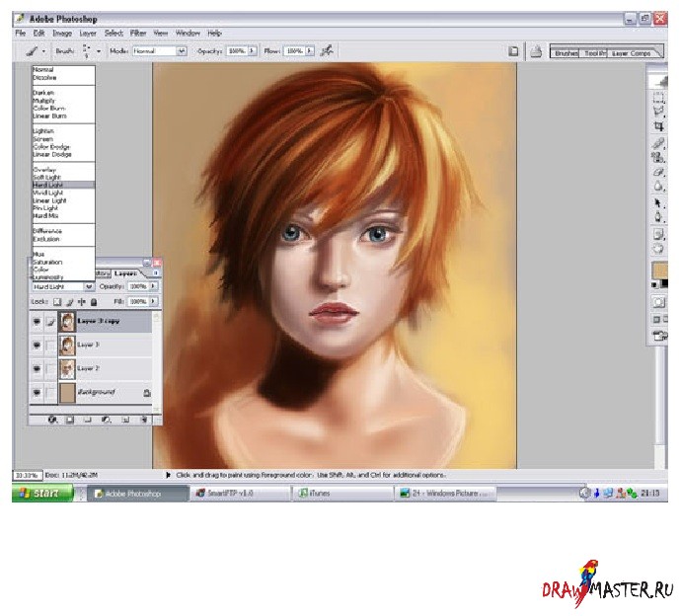Image resolution: width=681 pixels, height=616 pixels.
Task: Toggle Lock all padlock icon
Action: tap(94, 301)
